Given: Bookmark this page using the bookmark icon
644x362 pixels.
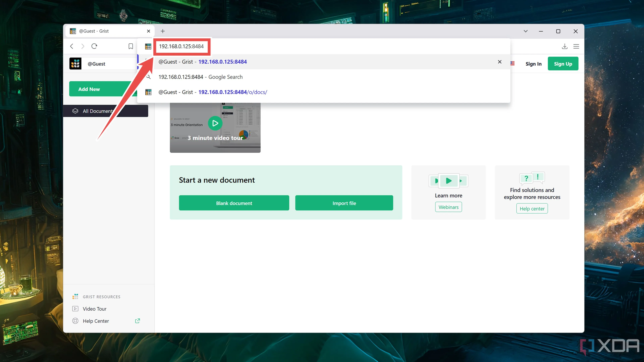Looking at the screenshot, I should point(130,46).
